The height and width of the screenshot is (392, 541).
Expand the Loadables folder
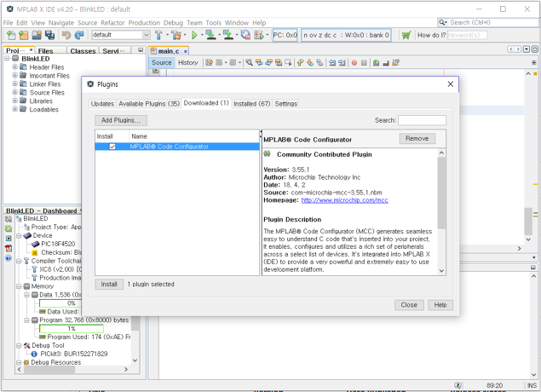click(x=14, y=109)
